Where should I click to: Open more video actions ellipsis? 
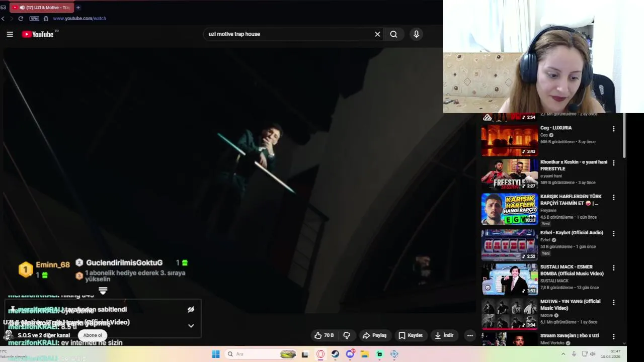point(470,335)
